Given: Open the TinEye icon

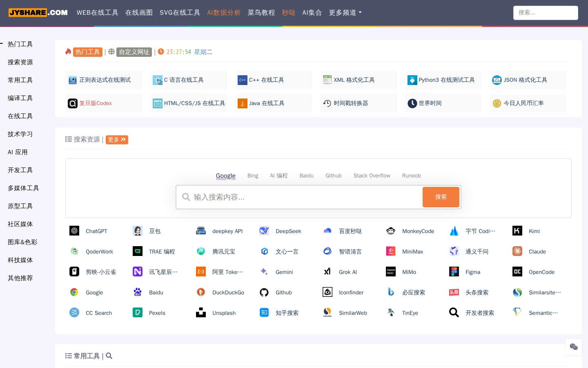Looking at the screenshot, I should coord(391,313).
